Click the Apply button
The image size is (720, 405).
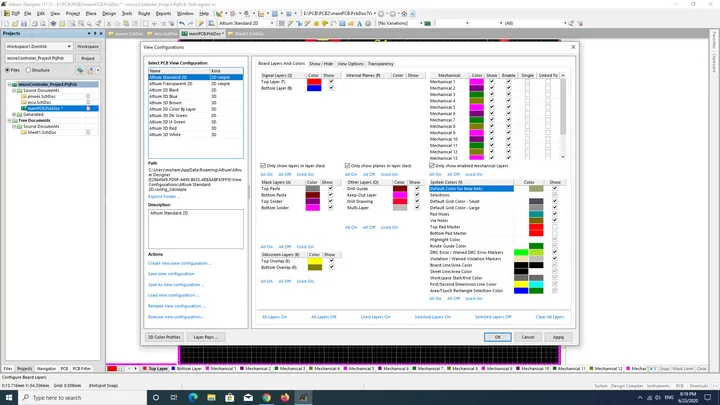click(558, 337)
